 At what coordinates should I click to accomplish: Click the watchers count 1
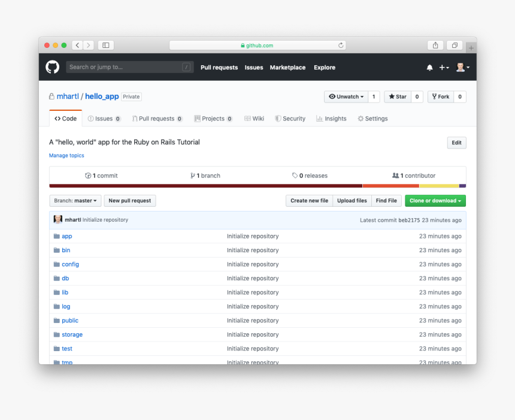tap(374, 96)
